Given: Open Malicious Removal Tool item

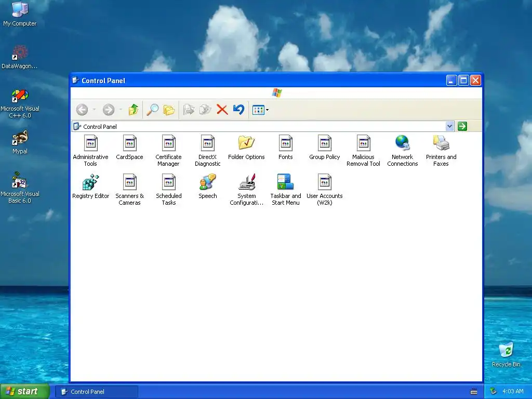Looking at the screenshot, I should [x=363, y=151].
